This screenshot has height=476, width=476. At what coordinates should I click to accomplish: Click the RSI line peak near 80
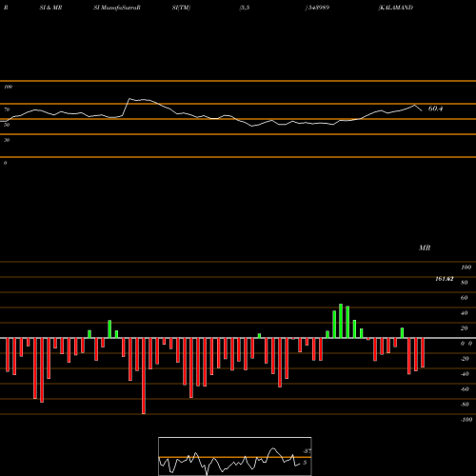click(x=129, y=99)
